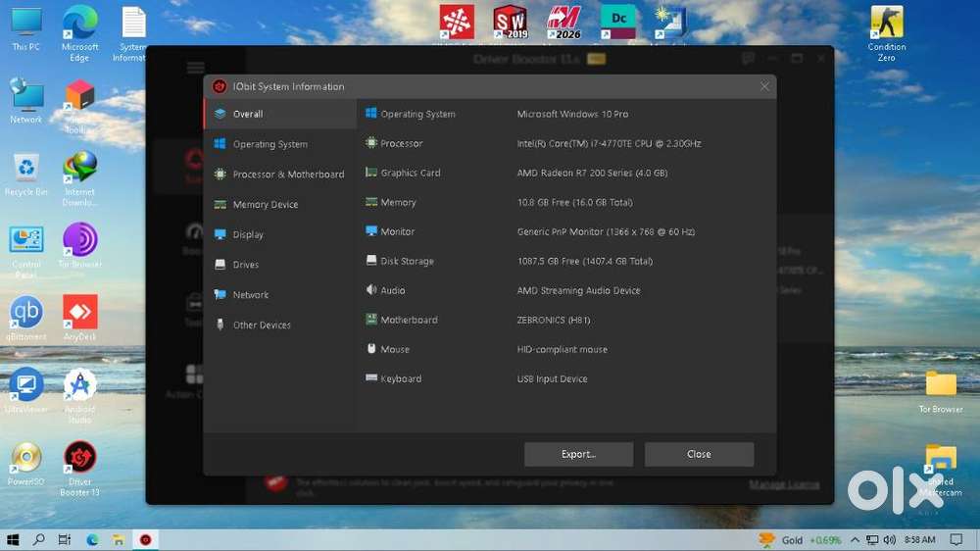Open the notification center icon
980x551 pixels.
click(x=956, y=540)
